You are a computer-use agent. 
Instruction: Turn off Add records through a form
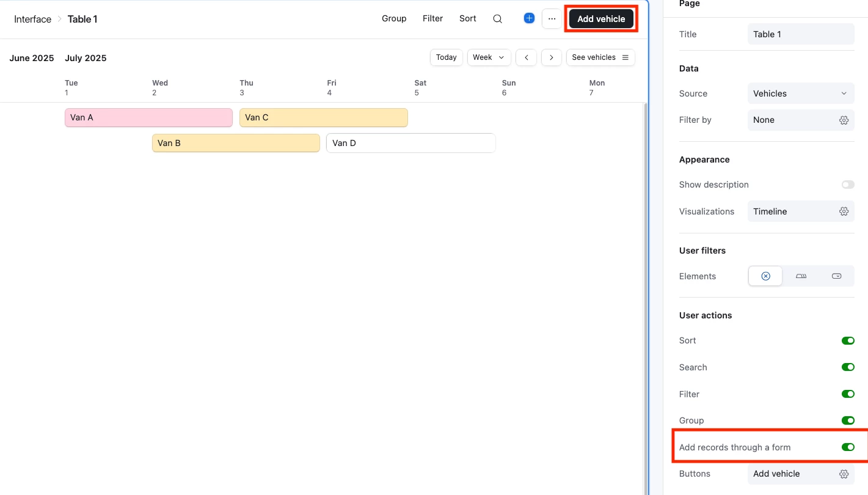point(848,447)
